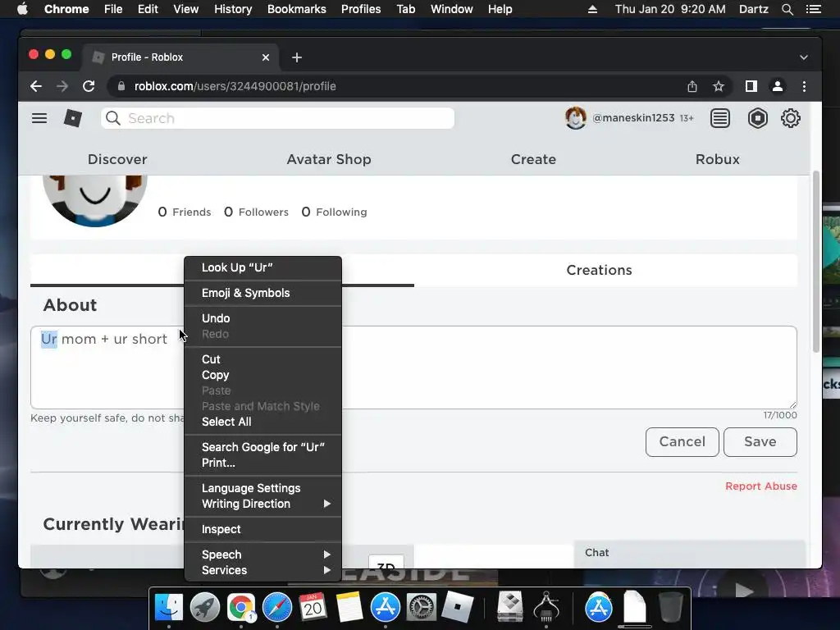The image size is (840, 630).
Task: View the 0 Following list
Action: coord(335,212)
